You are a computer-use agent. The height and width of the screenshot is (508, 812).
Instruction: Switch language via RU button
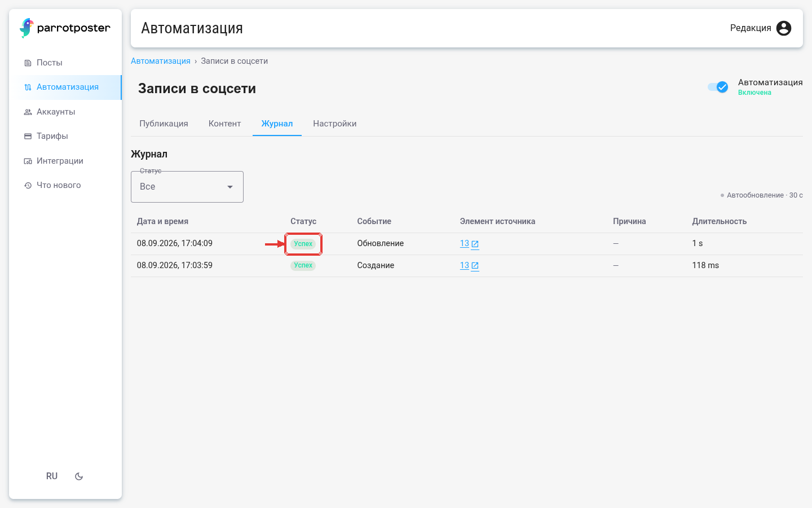point(52,476)
